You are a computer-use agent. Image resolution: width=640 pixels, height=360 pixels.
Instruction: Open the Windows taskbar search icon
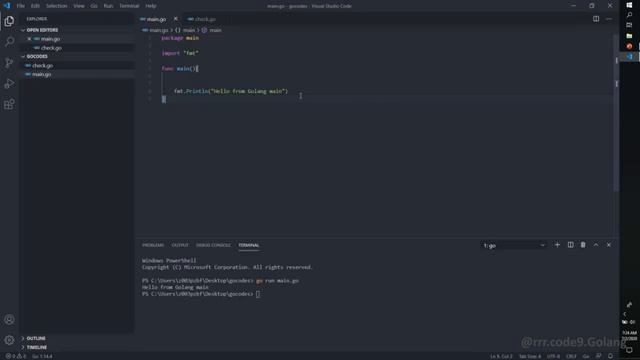tap(629, 15)
